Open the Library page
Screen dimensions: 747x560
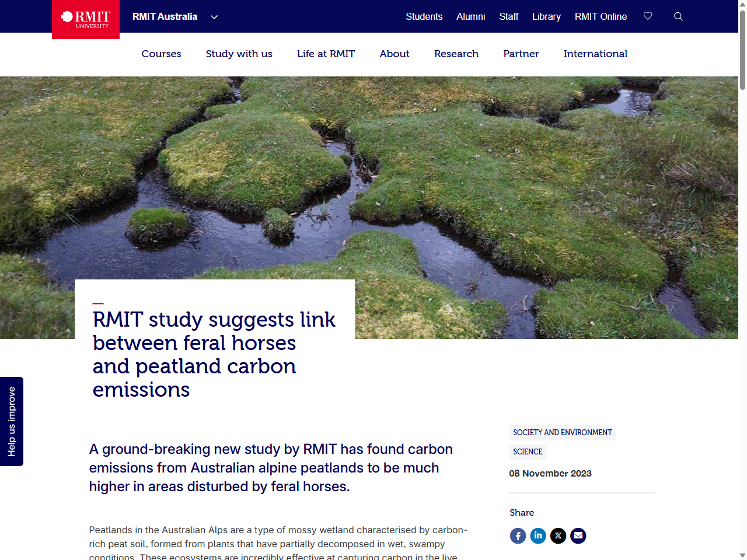546,16
